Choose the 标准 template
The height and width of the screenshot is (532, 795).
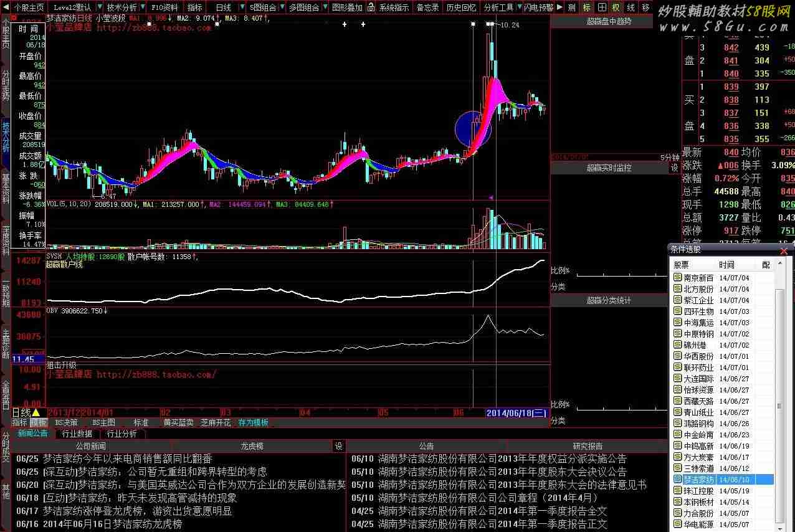(141, 422)
